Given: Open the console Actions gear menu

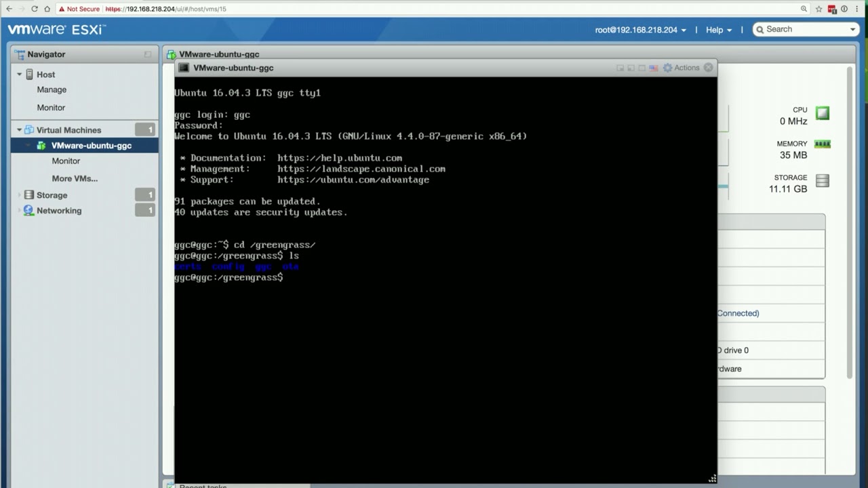Looking at the screenshot, I should pos(681,68).
